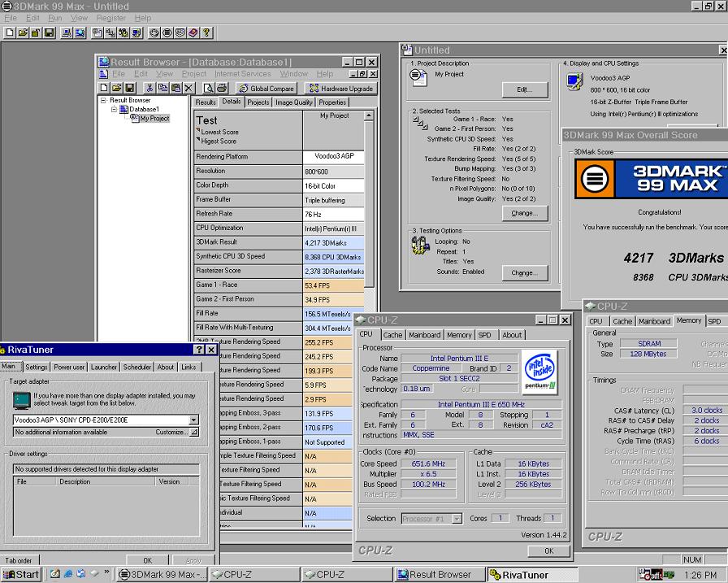Click the Print Preview icon in Result Browser
The height and width of the screenshot is (583, 728).
[x=209, y=88]
